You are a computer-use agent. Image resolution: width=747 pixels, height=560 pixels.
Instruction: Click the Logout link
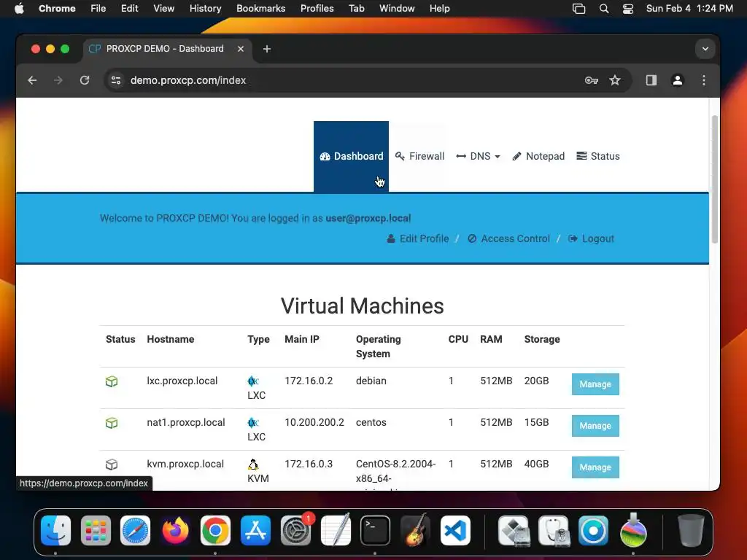click(x=591, y=238)
